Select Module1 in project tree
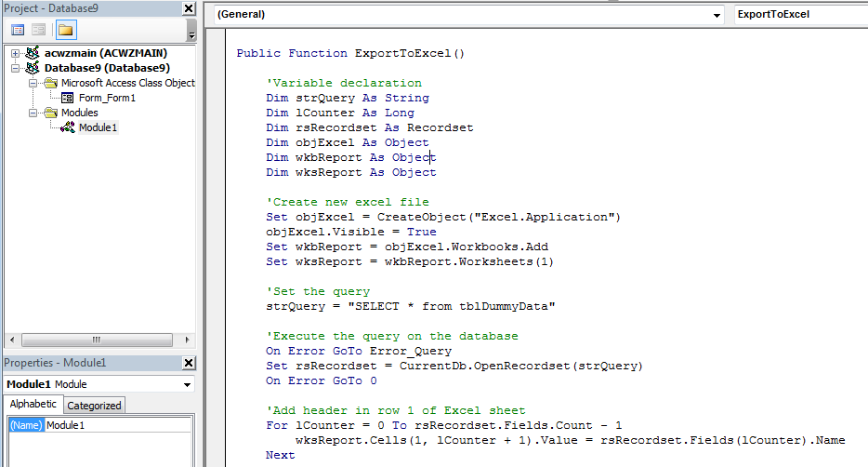The height and width of the screenshot is (467, 868). (x=98, y=128)
